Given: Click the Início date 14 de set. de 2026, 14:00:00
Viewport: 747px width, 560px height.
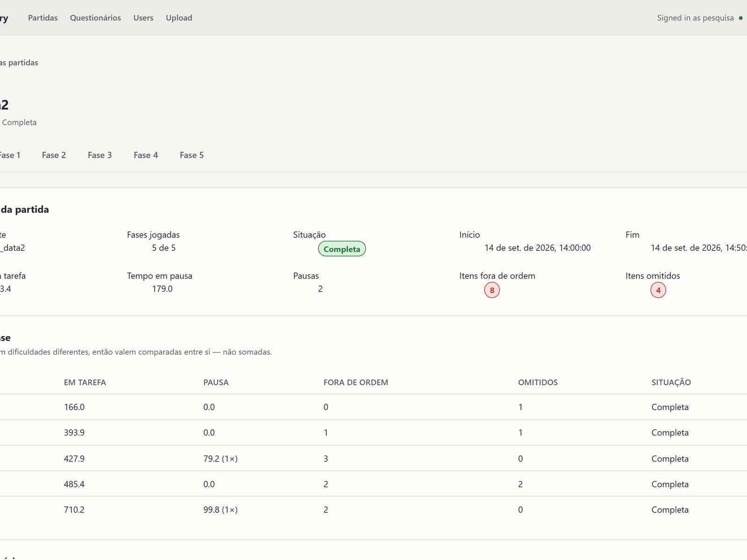Looking at the screenshot, I should click(537, 248).
